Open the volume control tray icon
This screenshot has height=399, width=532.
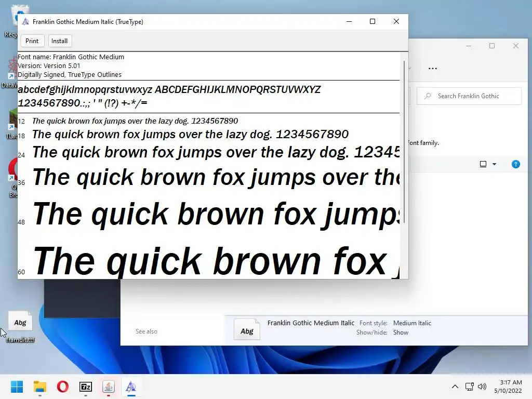482,387
